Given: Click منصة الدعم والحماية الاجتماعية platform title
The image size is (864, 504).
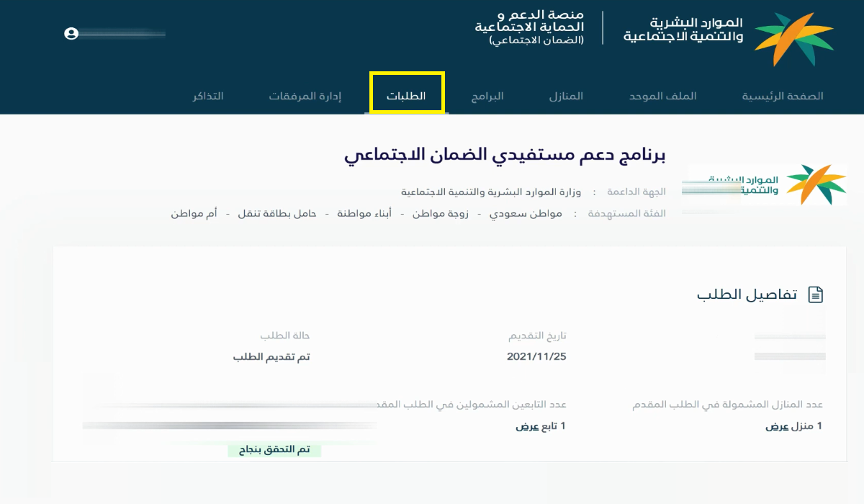Looking at the screenshot, I should pyautogui.click(x=529, y=27).
